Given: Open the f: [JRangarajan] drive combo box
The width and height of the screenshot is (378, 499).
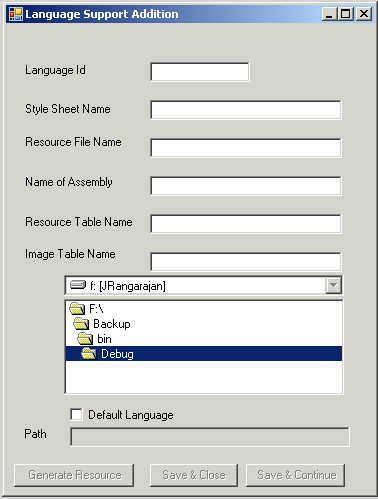Looking at the screenshot, I should pyautogui.click(x=204, y=285).
